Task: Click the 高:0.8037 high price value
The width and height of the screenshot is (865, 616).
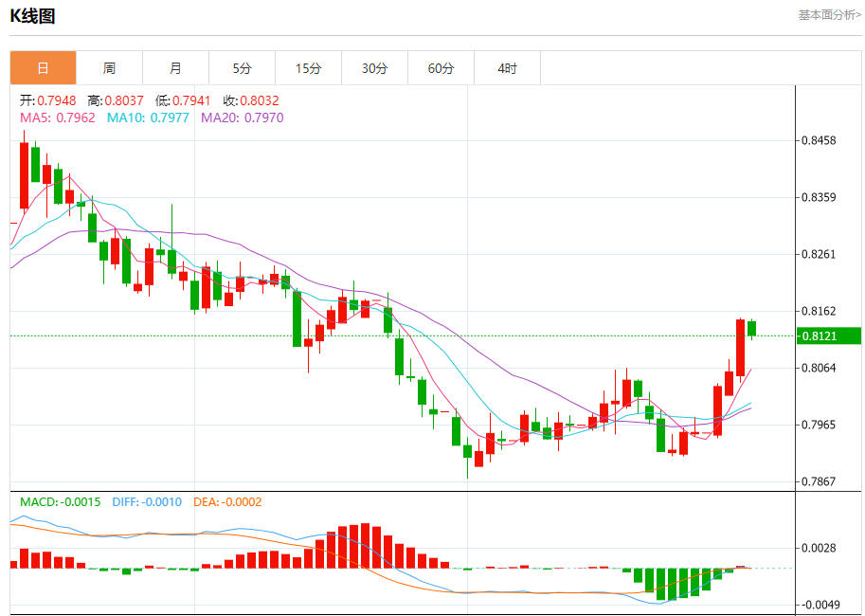Action: coord(116,100)
